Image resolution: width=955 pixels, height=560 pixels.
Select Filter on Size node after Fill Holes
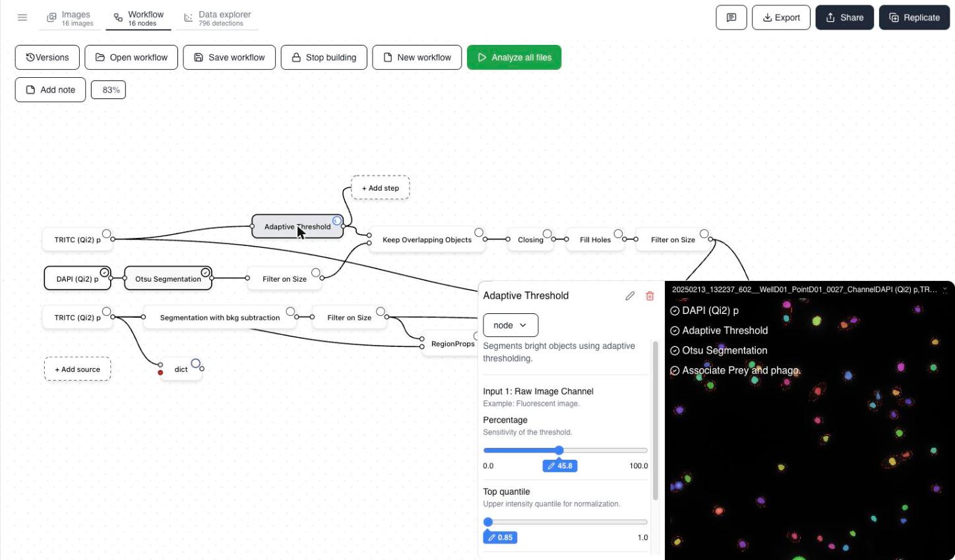click(673, 240)
